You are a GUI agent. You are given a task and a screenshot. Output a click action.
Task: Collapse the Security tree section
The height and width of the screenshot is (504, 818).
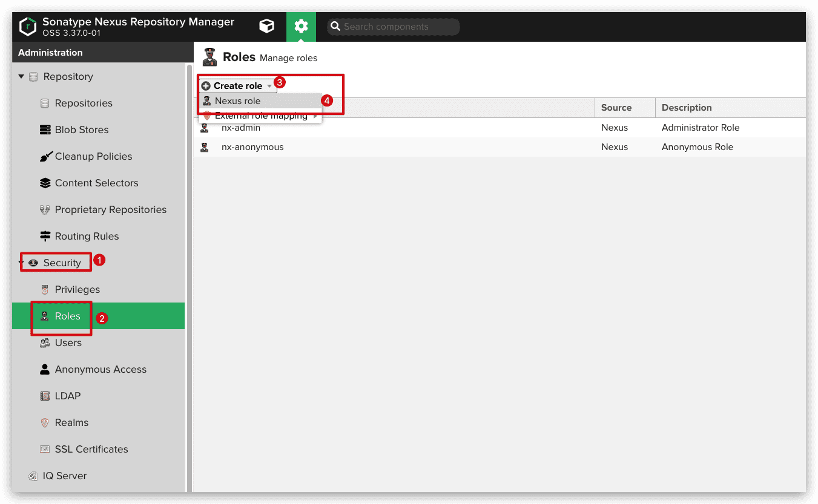(21, 263)
